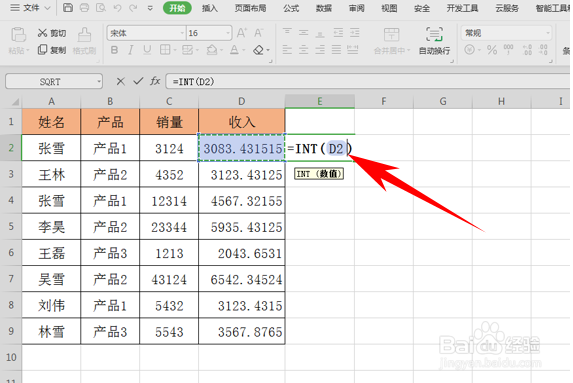Viewport: 573px width, 383px height.
Task: Open the 安全 tab
Action: coord(422,8)
